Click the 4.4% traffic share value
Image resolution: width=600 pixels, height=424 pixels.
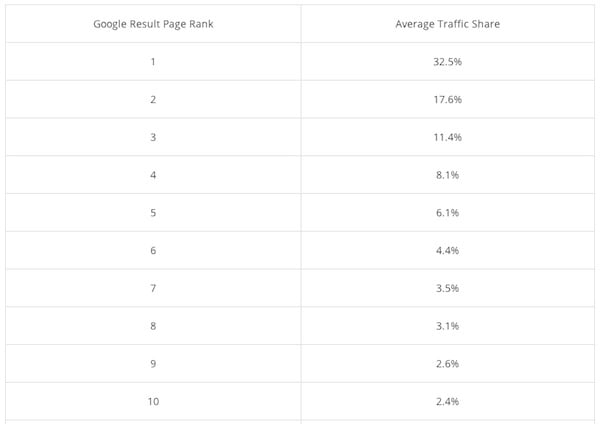pos(447,250)
